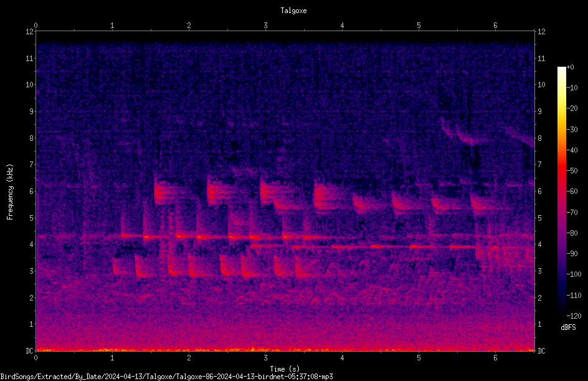Click the dBFS label under color bar
588x381 pixels.
(x=568, y=327)
